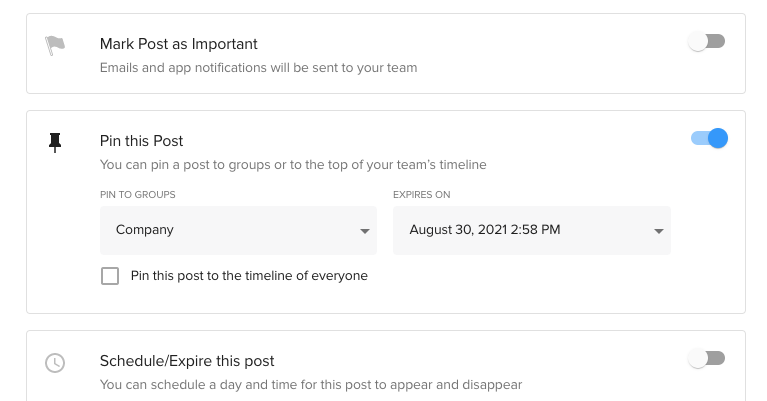This screenshot has height=401, width=767.
Task: Open the Company groups dropdown field
Action: pos(238,230)
